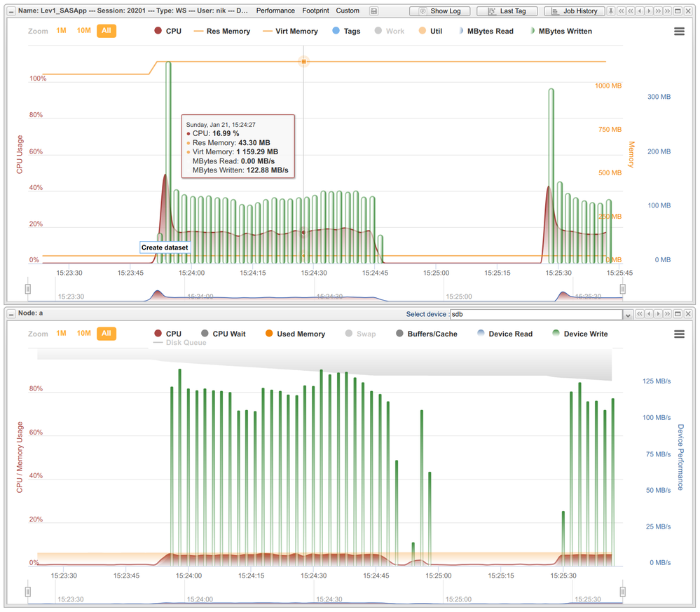Grab the session navigator right handle
Screen dimensions: 700x612
click(622, 289)
